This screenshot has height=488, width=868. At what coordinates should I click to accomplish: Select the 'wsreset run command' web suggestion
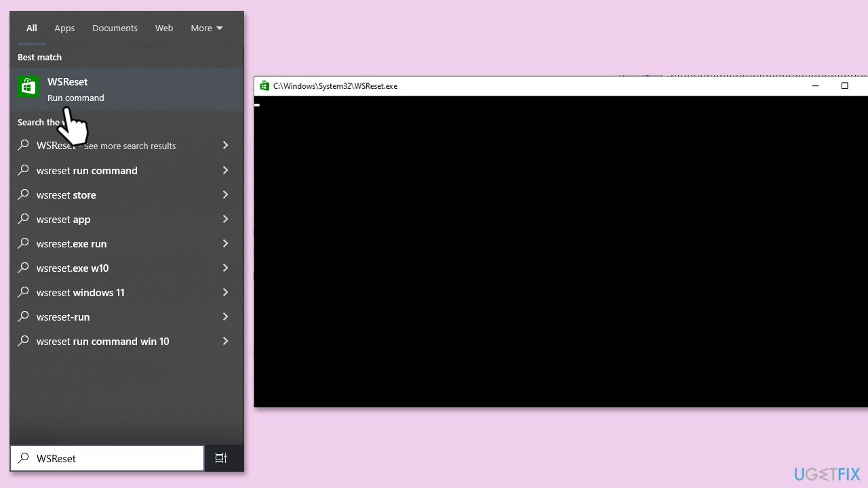click(126, 170)
